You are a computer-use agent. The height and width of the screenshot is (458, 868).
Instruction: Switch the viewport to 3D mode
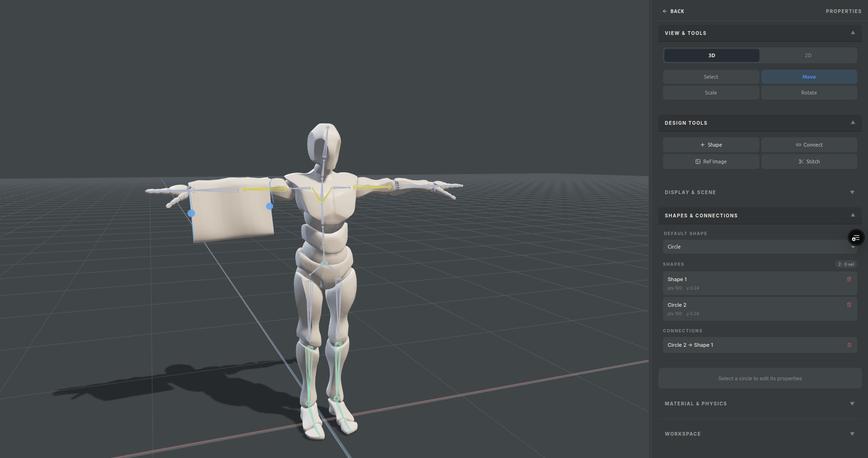pyautogui.click(x=711, y=55)
